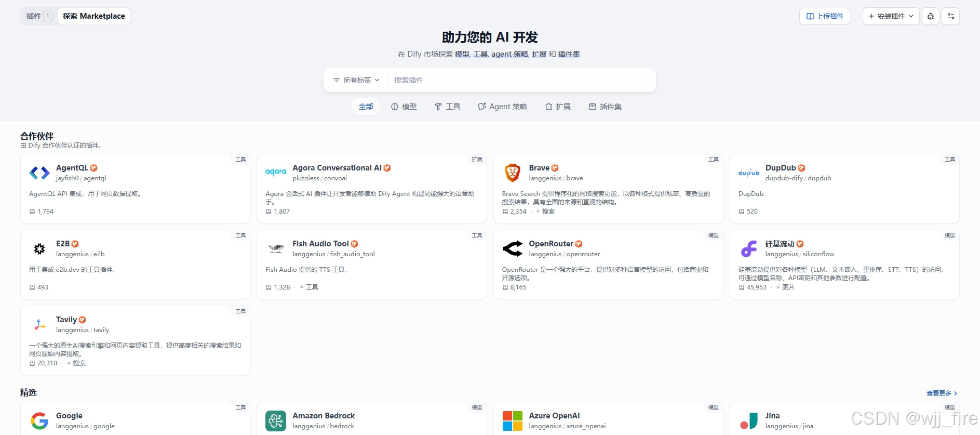Switch to the 插件 tab
980x435 pixels.
point(39,16)
